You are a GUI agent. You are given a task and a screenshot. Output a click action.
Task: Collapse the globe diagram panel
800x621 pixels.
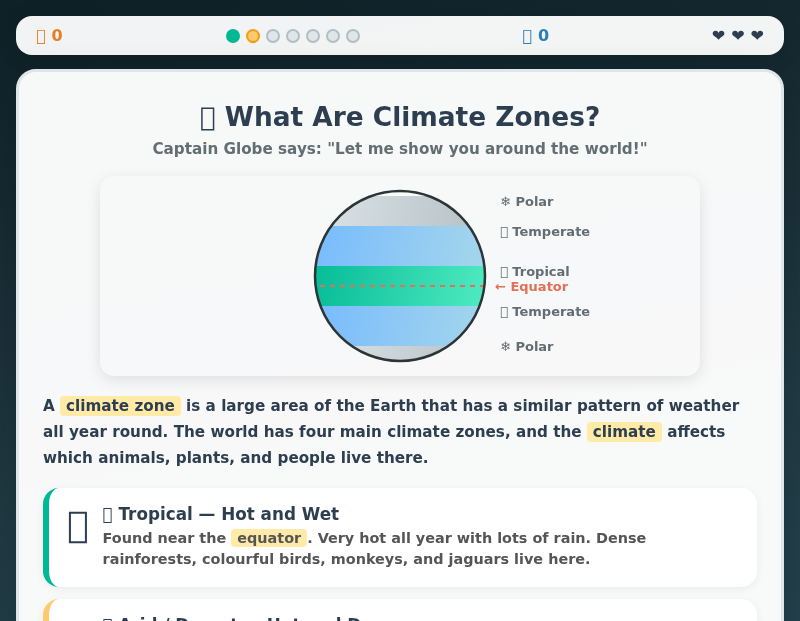(400, 276)
